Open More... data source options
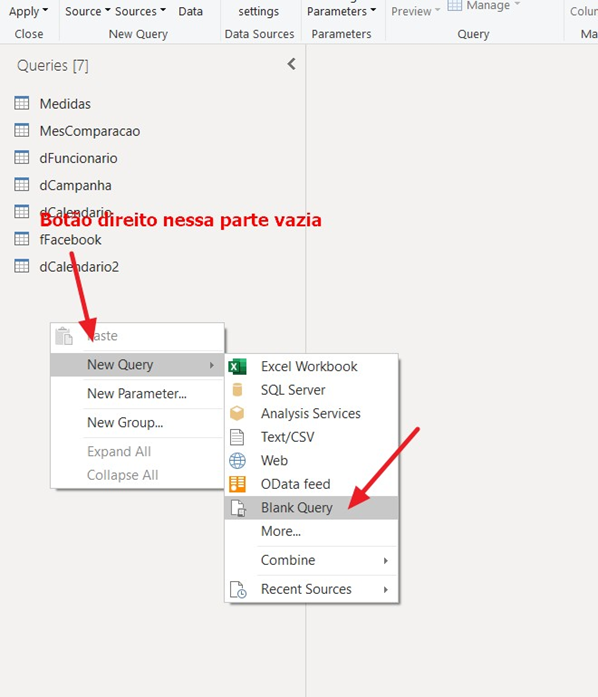Screen dimensions: 598x697 tap(311, 531)
